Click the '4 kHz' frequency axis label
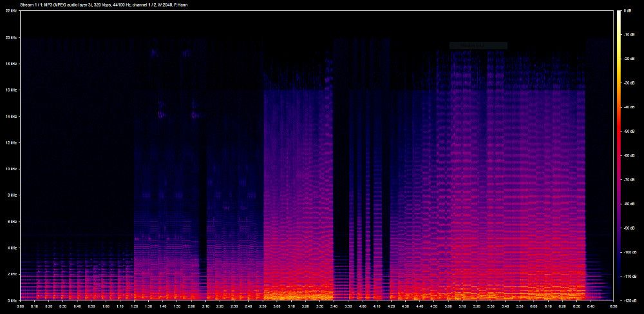 pos(12,248)
